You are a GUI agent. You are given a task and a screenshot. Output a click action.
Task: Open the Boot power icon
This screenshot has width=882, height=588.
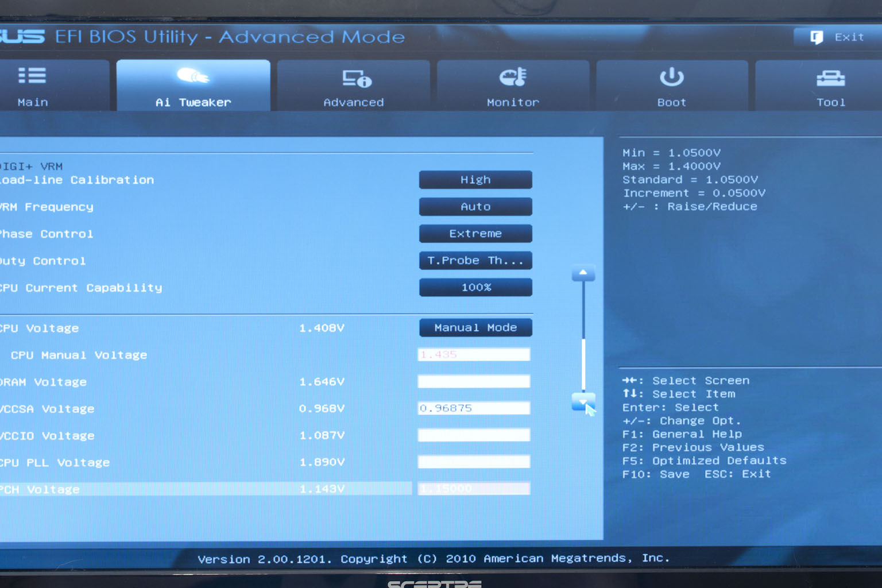point(671,77)
